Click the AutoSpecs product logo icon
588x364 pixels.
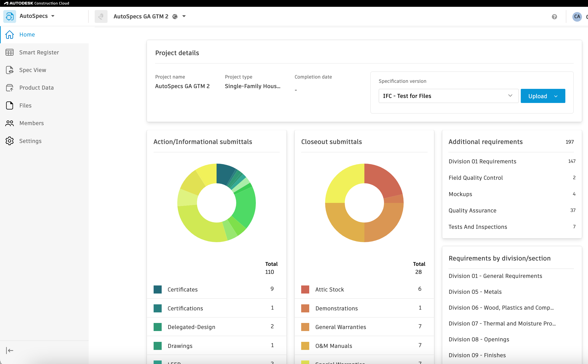click(x=10, y=16)
